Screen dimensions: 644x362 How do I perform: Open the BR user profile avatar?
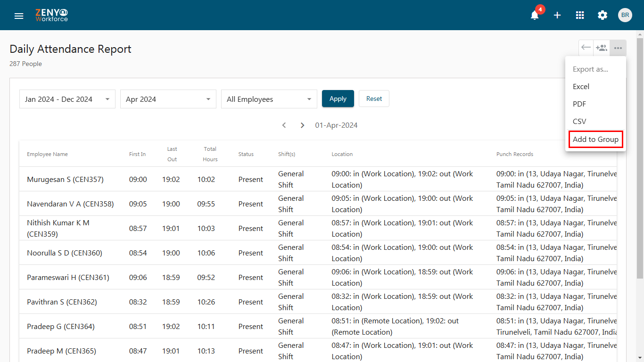point(625,15)
